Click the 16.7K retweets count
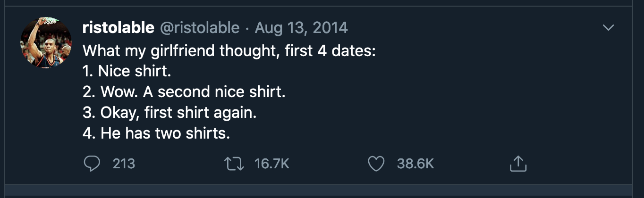Viewport: 644px width, 198px height. [x=271, y=164]
